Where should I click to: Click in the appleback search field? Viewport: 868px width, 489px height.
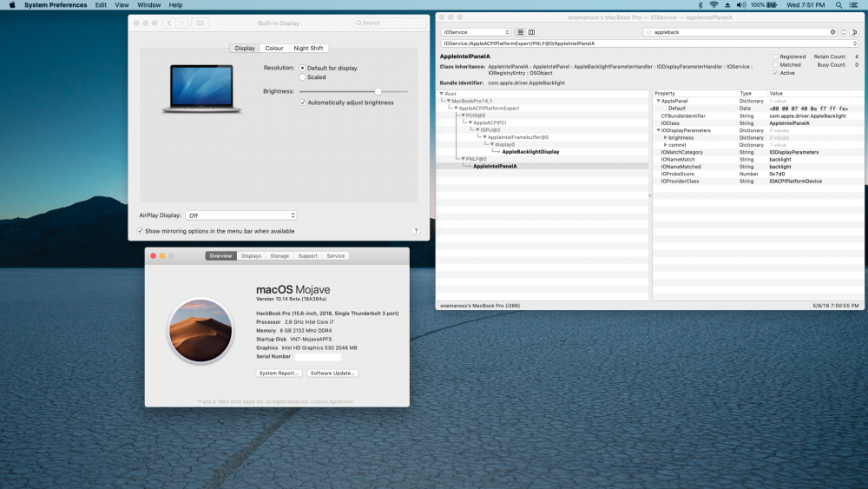click(x=740, y=32)
